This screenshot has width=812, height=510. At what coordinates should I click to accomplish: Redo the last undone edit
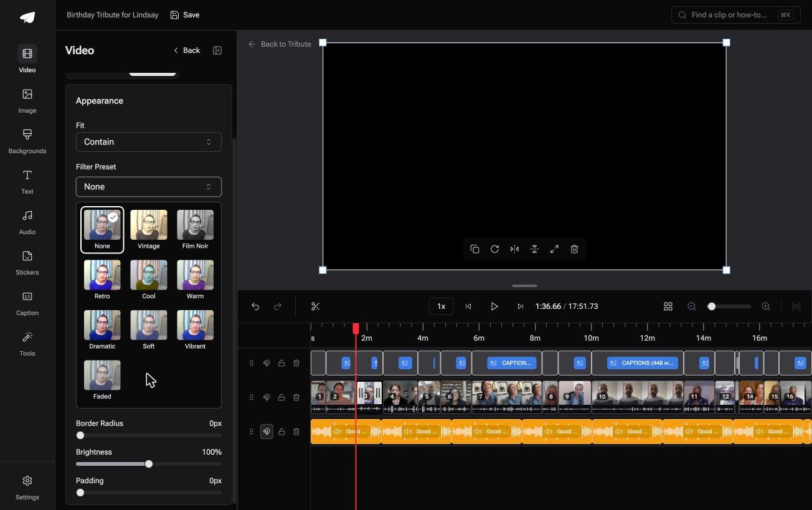click(278, 306)
